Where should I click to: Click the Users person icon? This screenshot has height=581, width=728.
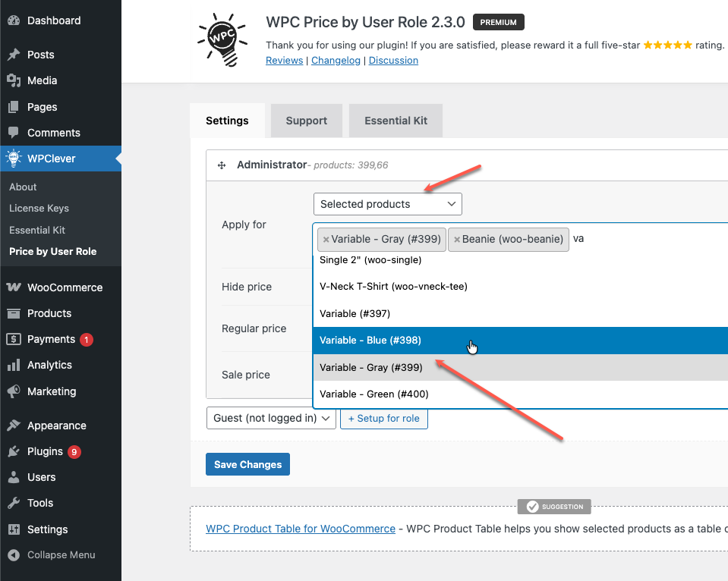(14, 477)
